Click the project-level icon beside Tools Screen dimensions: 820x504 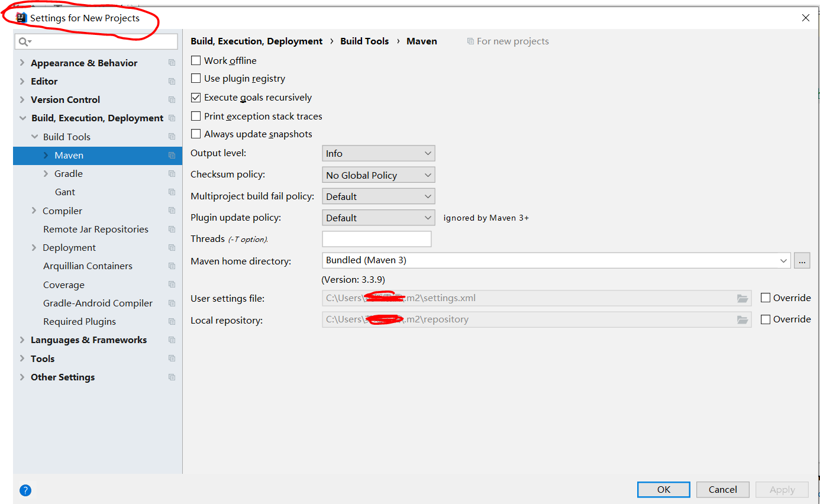(172, 358)
